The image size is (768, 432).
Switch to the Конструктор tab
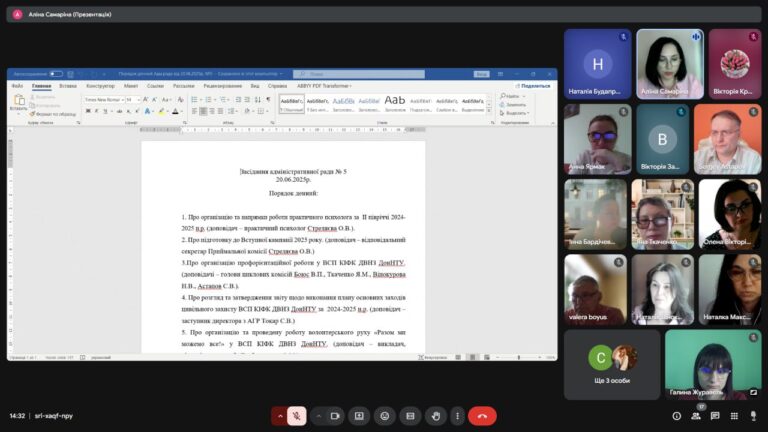(x=100, y=86)
